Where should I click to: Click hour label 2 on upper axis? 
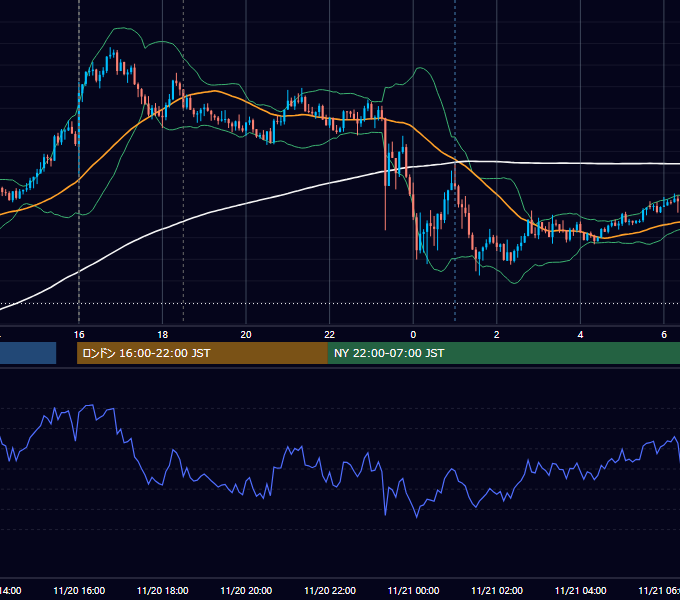497,335
